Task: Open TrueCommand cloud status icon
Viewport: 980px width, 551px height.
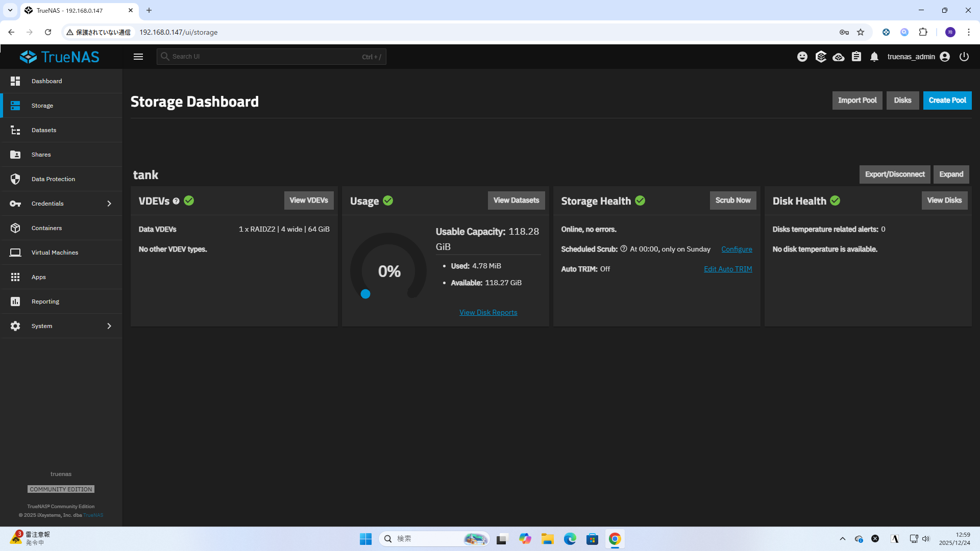Action: pyautogui.click(x=838, y=57)
